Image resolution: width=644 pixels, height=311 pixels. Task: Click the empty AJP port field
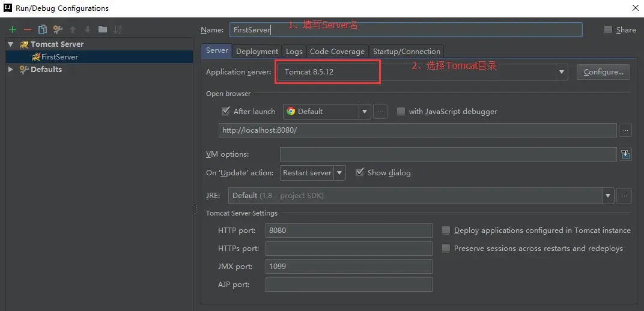[349, 285]
